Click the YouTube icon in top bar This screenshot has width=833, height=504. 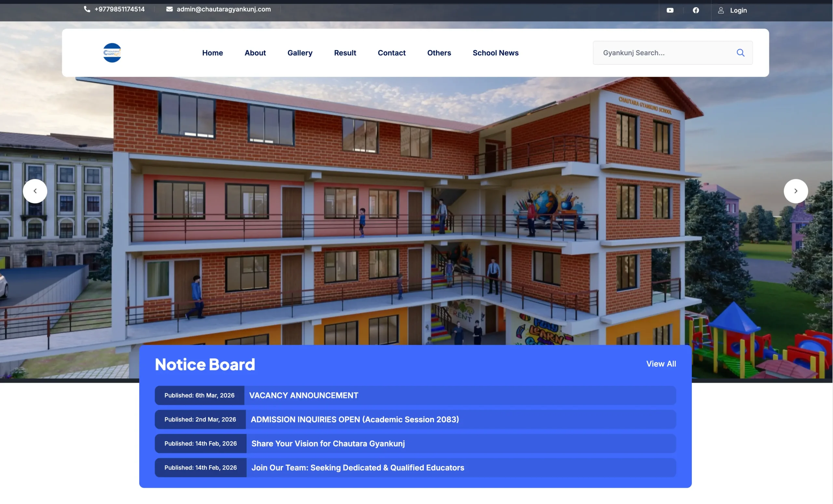coord(670,10)
